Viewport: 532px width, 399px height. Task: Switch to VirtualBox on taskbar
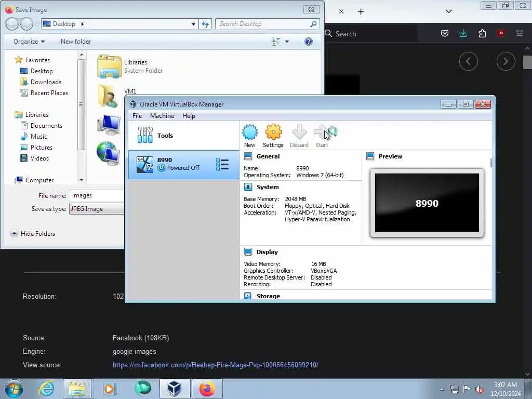click(175, 389)
